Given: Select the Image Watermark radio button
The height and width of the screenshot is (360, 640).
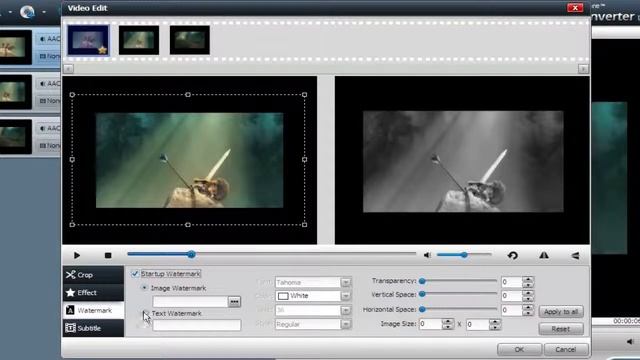Looking at the screenshot, I should (x=144, y=288).
